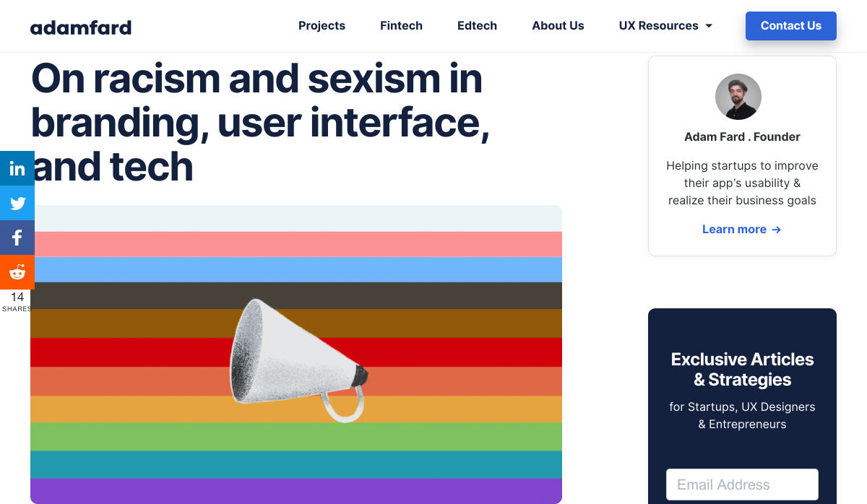Select Fintech in the top navigation
This screenshot has height=504, width=867.
401,26
